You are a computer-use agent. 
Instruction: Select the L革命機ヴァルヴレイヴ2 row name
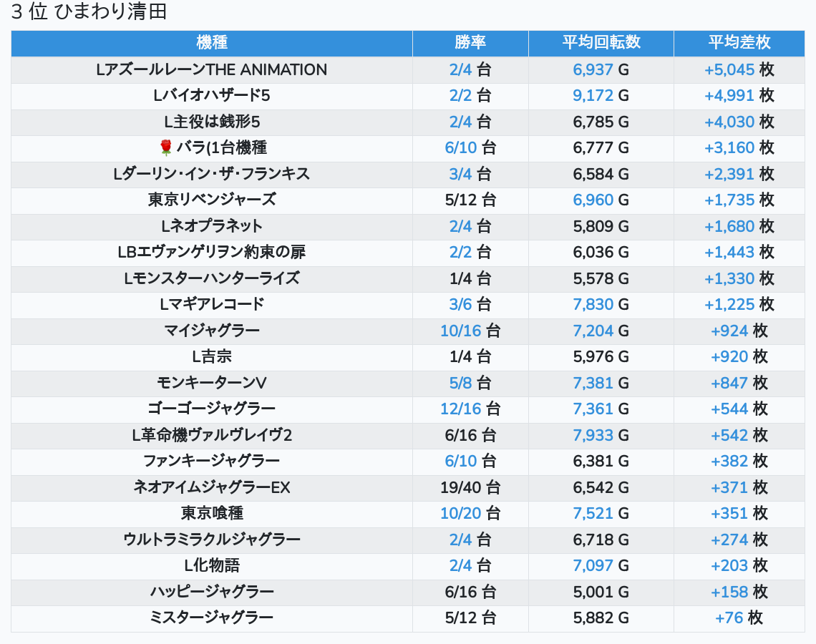(212, 435)
